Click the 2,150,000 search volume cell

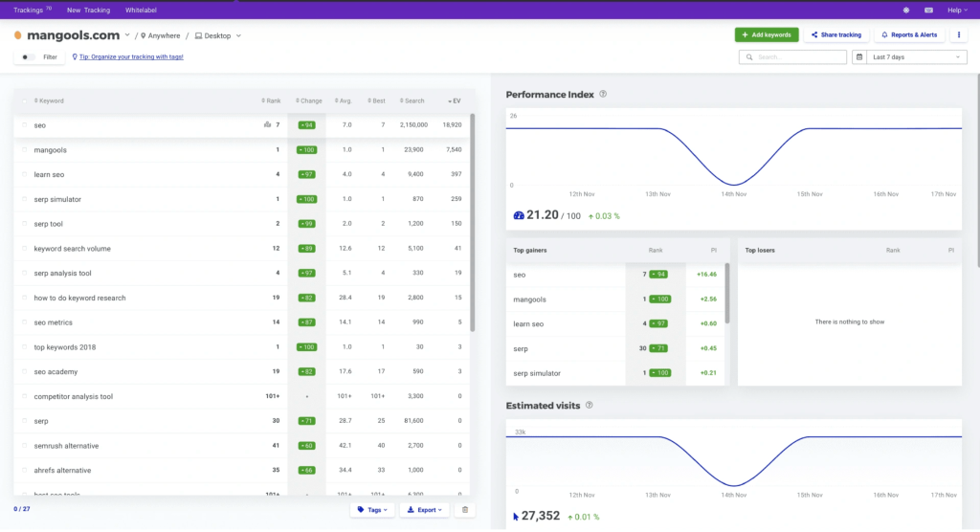[x=413, y=125]
